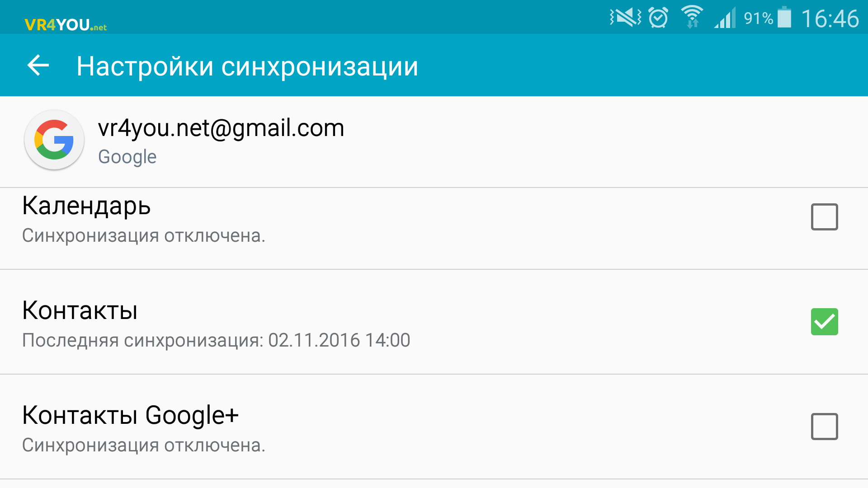Tap the mobile signal strength icon
The image size is (868, 488).
tap(725, 18)
